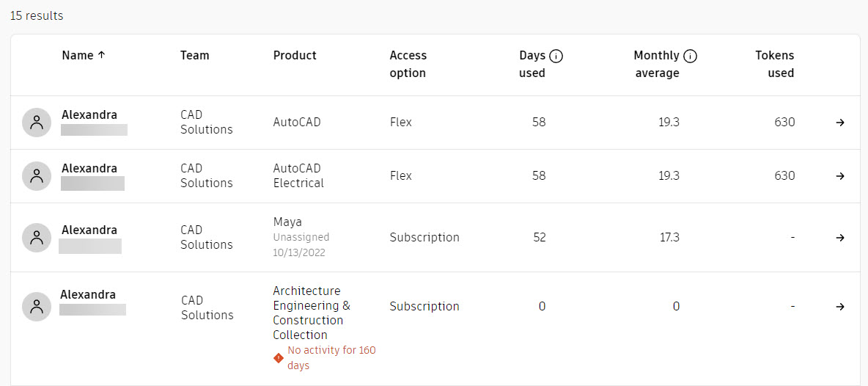Click the Days used column header text
Image resolution: width=868 pixels, height=386 pixels.
[532, 65]
